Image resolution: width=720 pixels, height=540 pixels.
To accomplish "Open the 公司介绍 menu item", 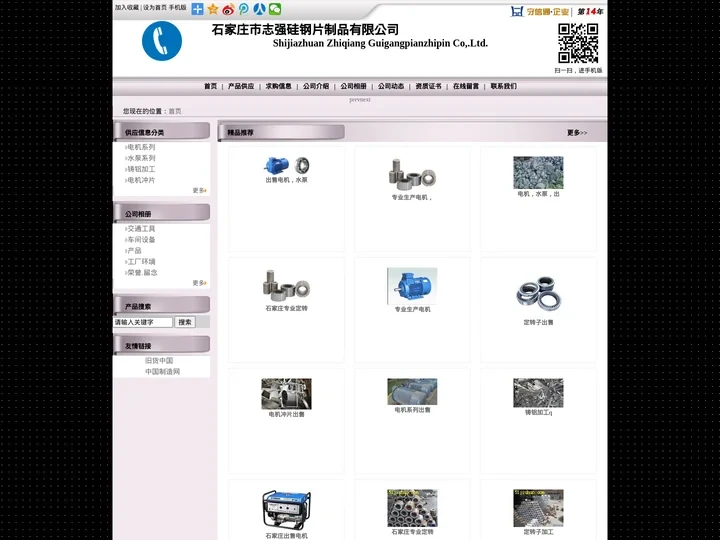I will coord(316,86).
